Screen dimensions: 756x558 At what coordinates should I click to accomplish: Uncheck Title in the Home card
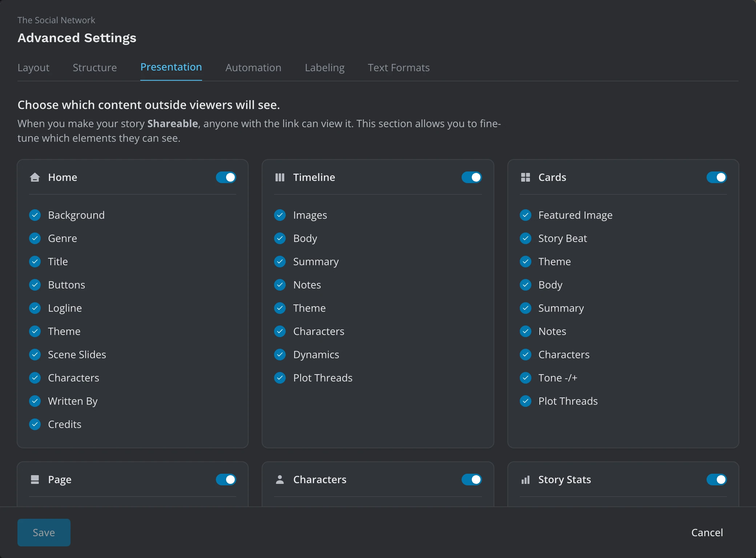[35, 262]
